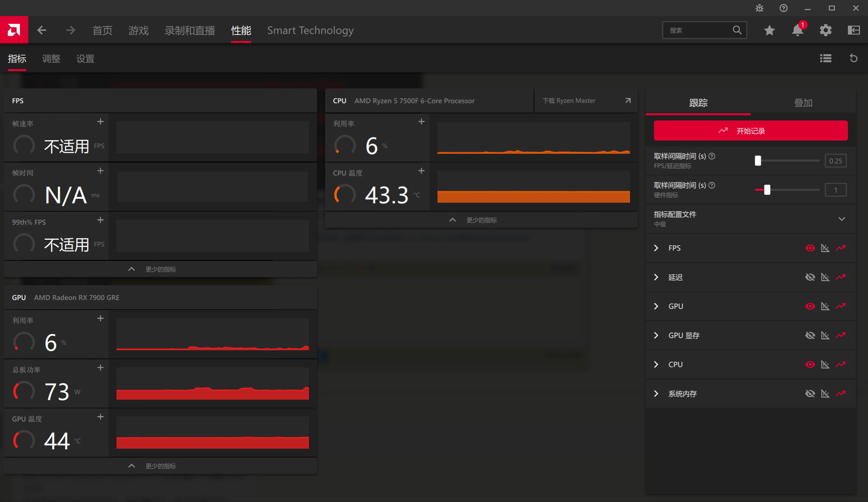868x502 pixels.
Task: Expand the FPS tracking row
Action: click(656, 248)
